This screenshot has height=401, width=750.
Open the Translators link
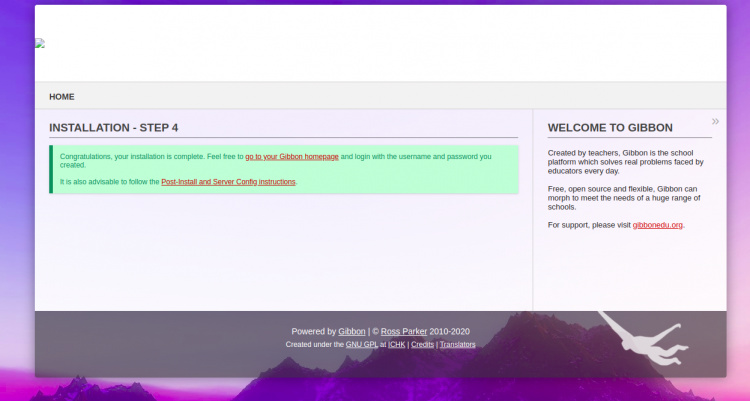pyautogui.click(x=458, y=344)
